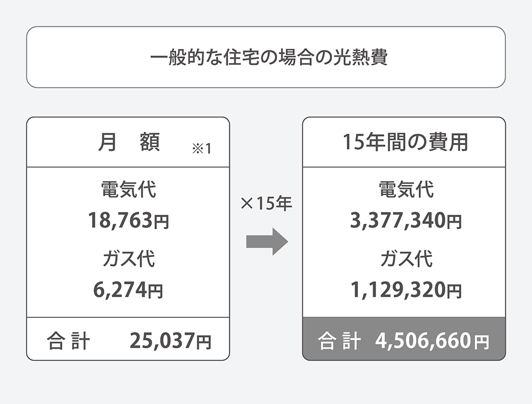532x404 pixels.
Task: Click the 1,129,320 gas cost figure
Action: tap(398, 290)
